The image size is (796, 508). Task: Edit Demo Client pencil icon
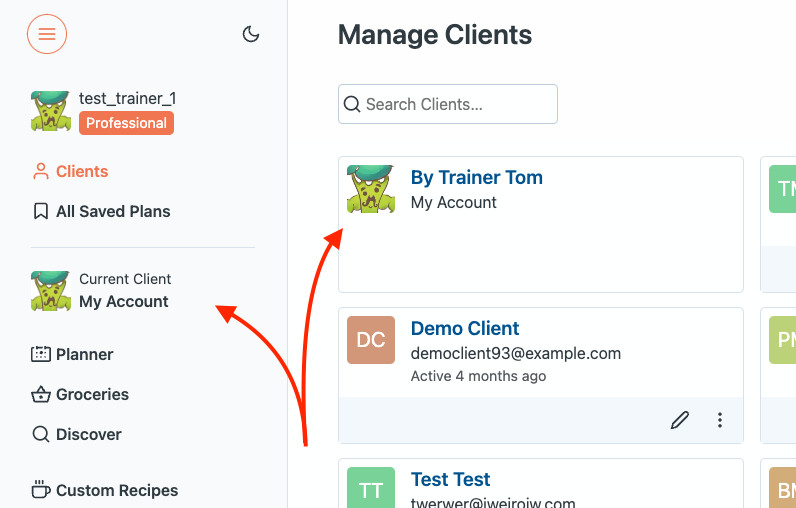(x=680, y=420)
